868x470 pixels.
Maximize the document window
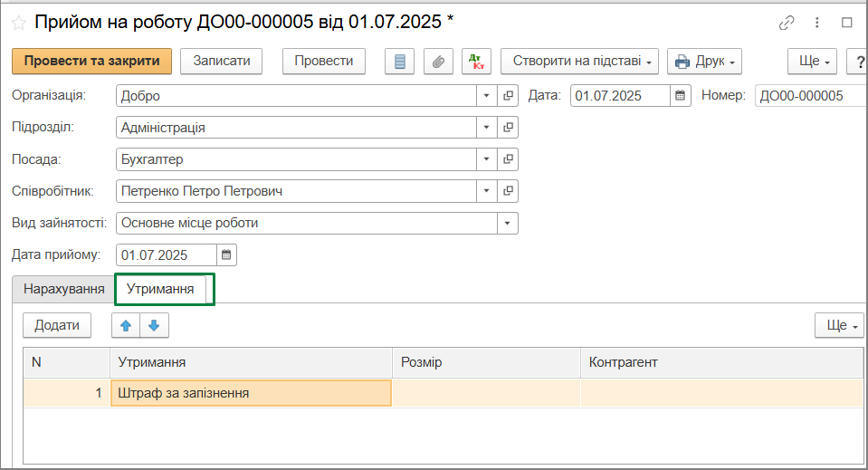846,23
